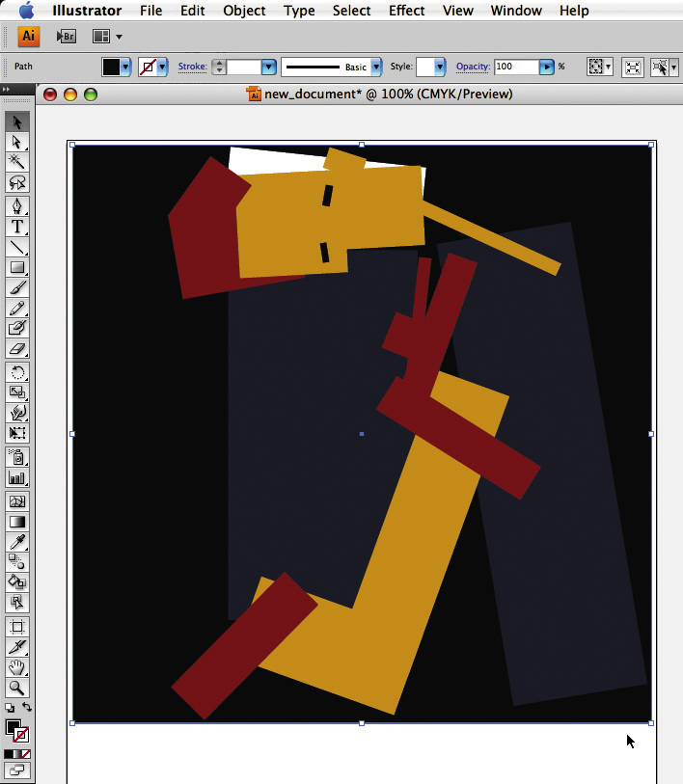The width and height of the screenshot is (683, 784).
Task: Open the Effect menu
Action: (406, 11)
